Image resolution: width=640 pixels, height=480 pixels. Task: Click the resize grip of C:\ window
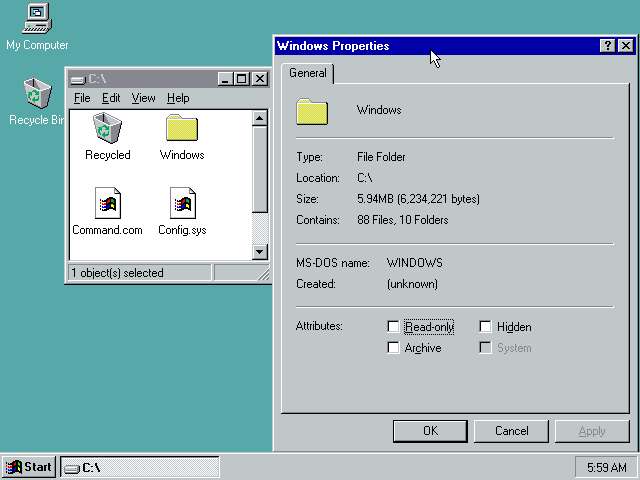coord(264,275)
